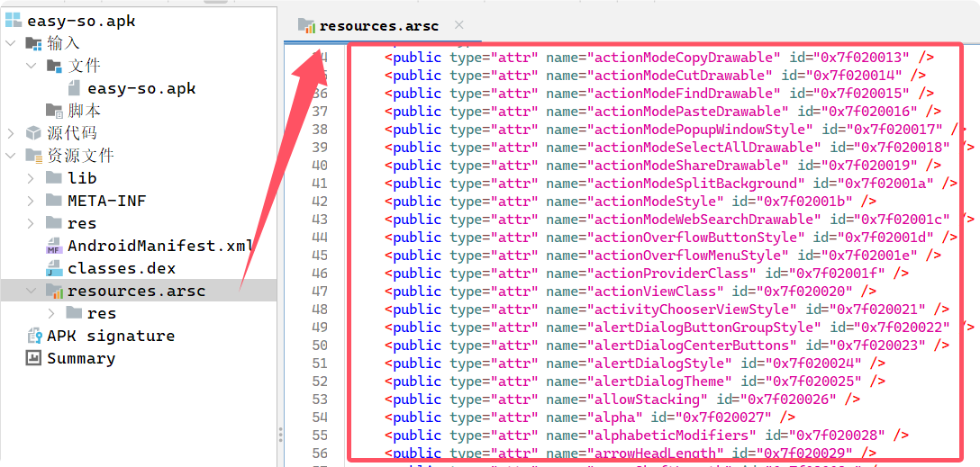Collapse the 输入 tree node

pyautogui.click(x=11, y=43)
